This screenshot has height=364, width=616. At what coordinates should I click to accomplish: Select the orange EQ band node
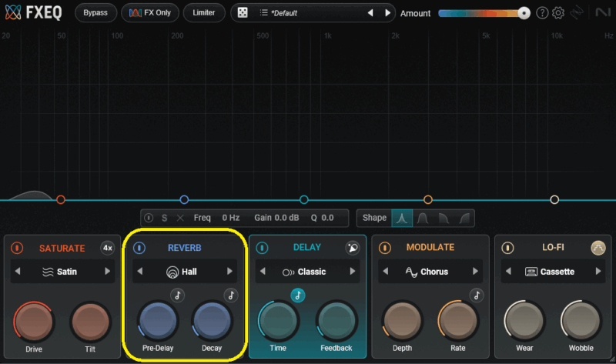pyautogui.click(x=428, y=200)
